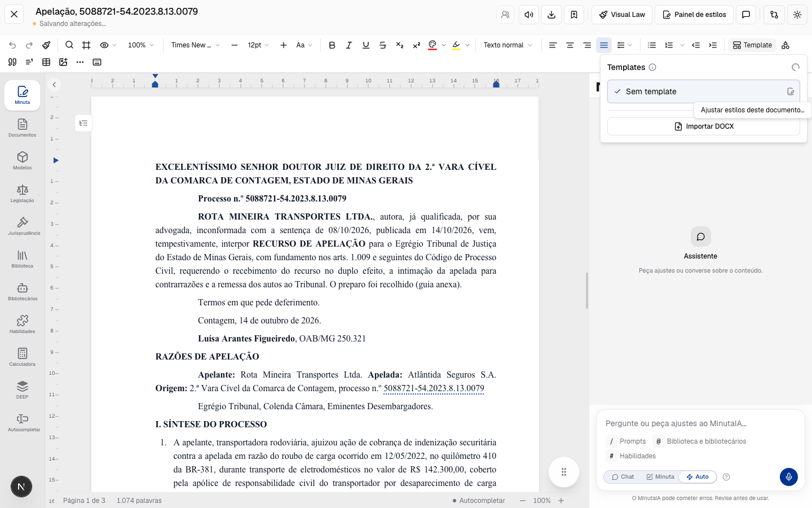812x508 pixels.
Task: Open the Bibliotecários sidebar section
Action: [23, 292]
